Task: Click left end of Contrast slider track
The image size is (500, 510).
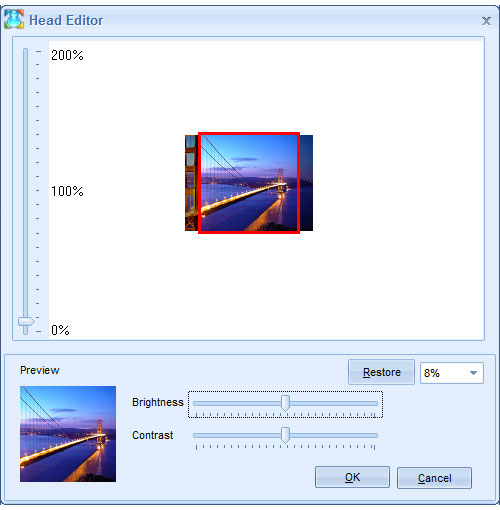Action: click(197, 435)
